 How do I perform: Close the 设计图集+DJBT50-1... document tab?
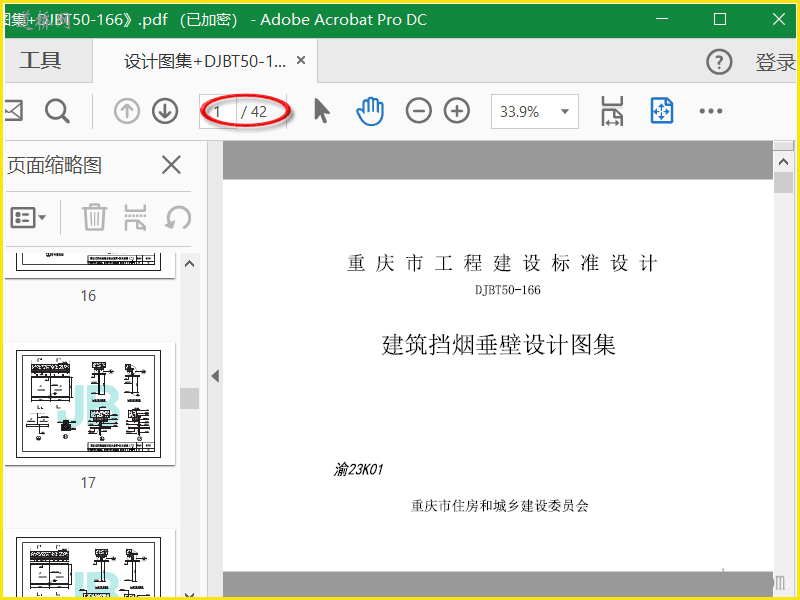coord(301,60)
